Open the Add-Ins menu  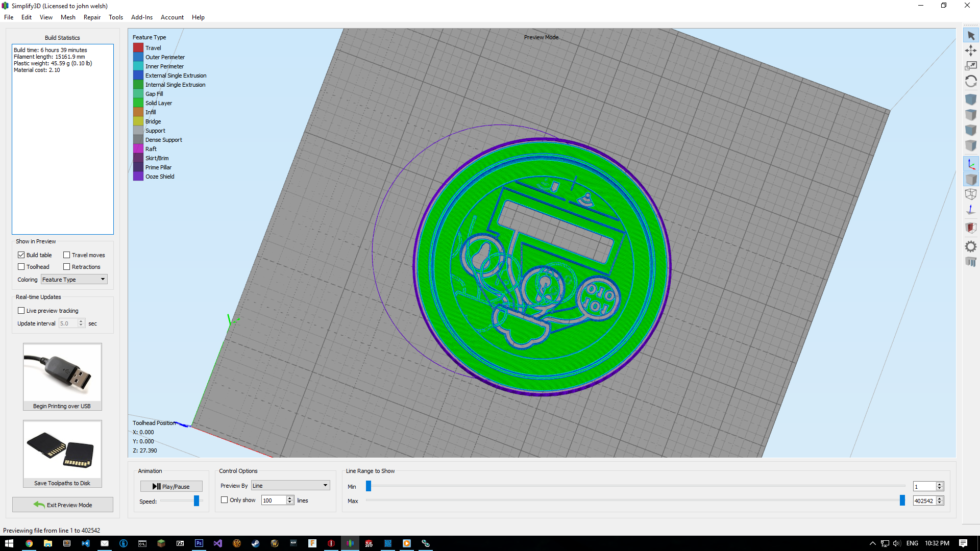click(142, 17)
